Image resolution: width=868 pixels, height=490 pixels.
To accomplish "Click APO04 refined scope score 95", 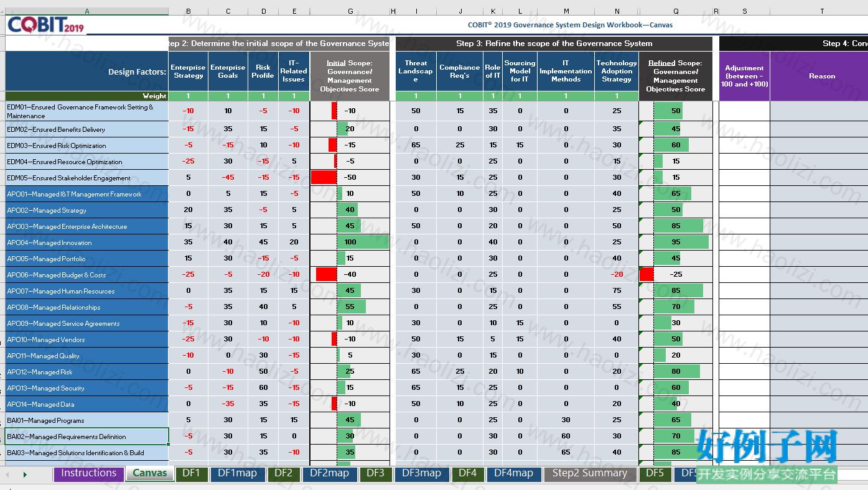I will pyautogui.click(x=676, y=243).
